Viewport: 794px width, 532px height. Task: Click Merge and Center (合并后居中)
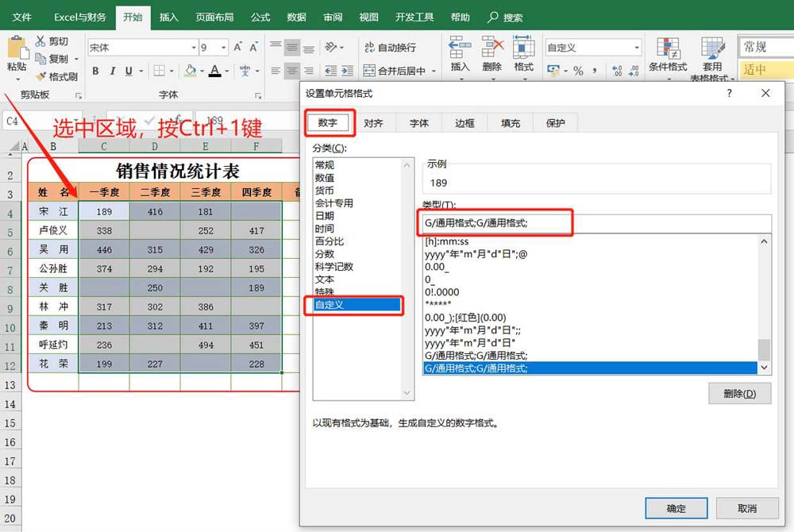(x=395, y=71)
